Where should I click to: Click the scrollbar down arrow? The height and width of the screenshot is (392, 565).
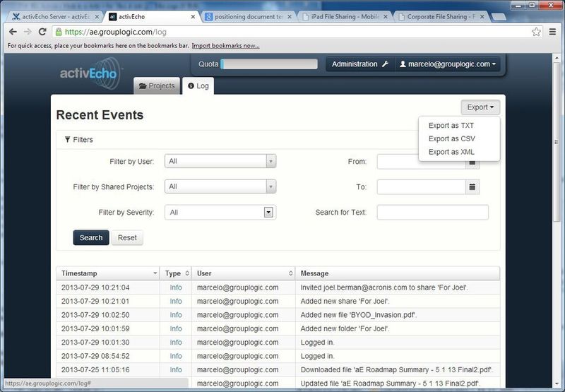pyautogui.click(x=556, y=384)
